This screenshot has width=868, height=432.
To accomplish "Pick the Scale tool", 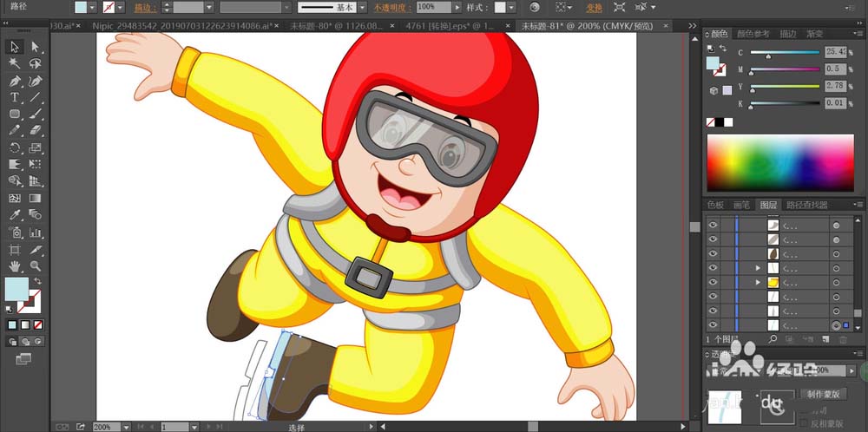I will point(36,147).
